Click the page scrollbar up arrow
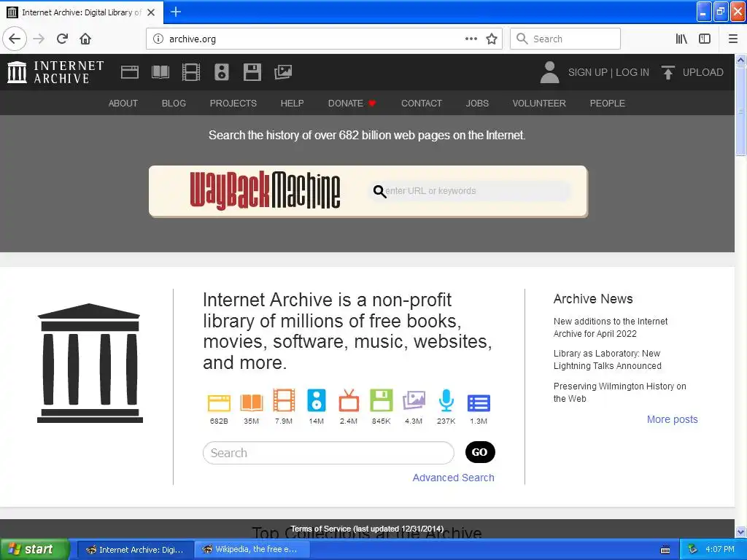 coord(741,60)
